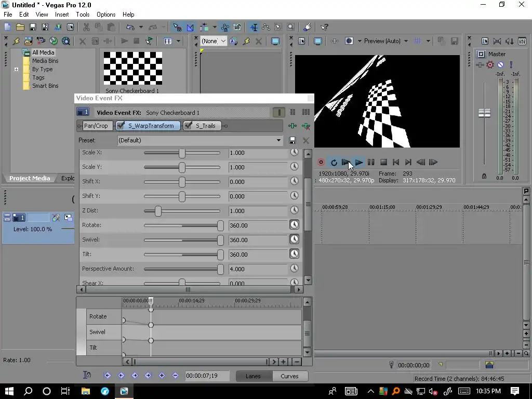
Task: Open the Options menu
Action: [x=106, y=14]
